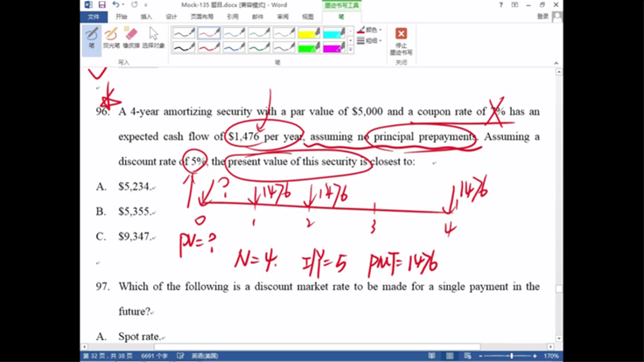Switch to Print Layout view
Viewport: 644px width, 362px height.
tap(450, 356)
